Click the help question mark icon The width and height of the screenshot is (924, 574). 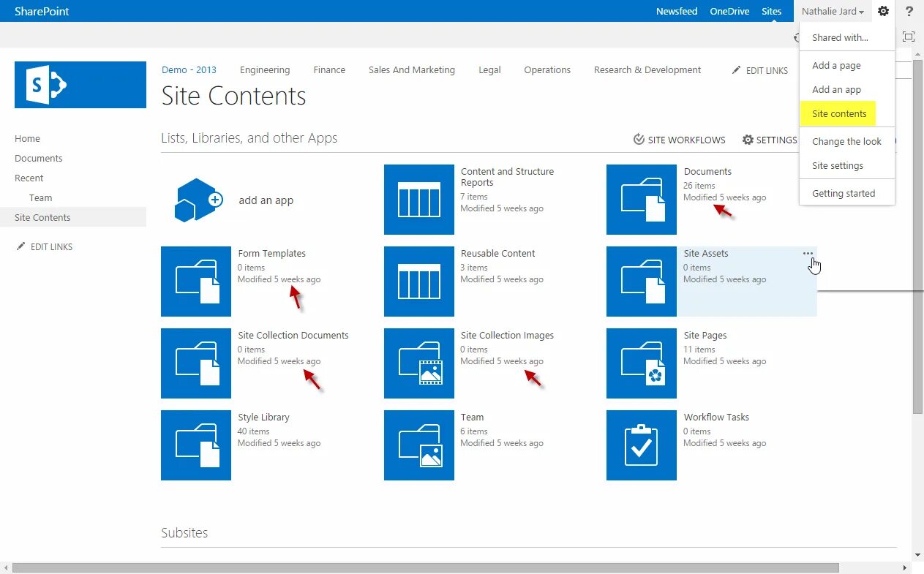coord(909,11)
